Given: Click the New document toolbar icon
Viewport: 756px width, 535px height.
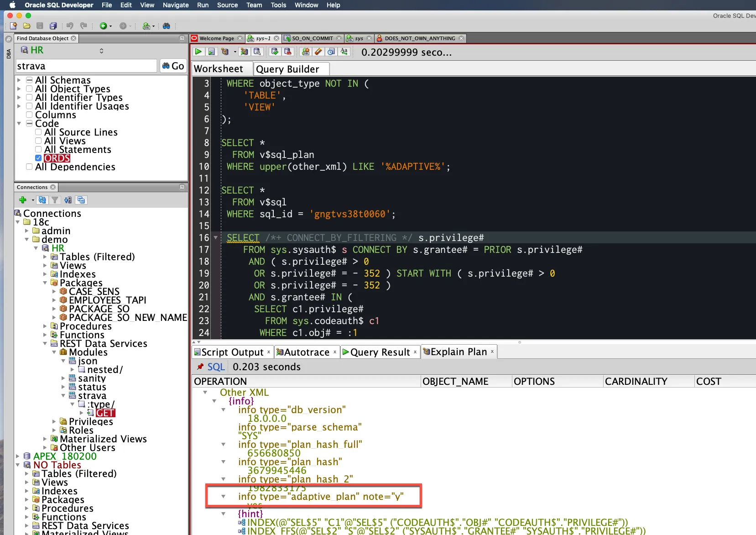Looking at the screenshot, I should (x=13, y=26).
